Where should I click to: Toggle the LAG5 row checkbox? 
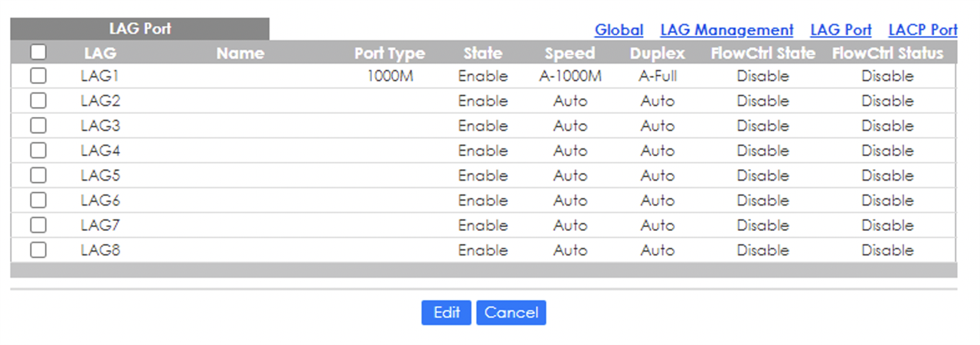point(38,175)
